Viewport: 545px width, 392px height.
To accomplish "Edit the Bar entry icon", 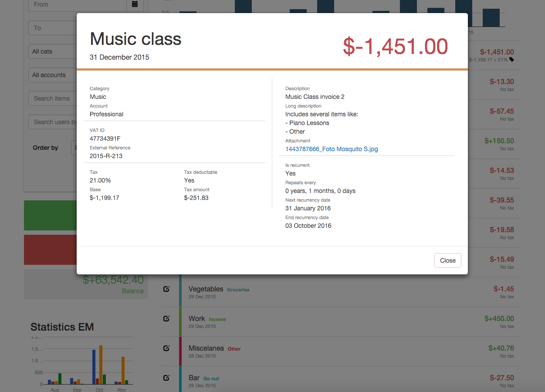I will point(166,378).
